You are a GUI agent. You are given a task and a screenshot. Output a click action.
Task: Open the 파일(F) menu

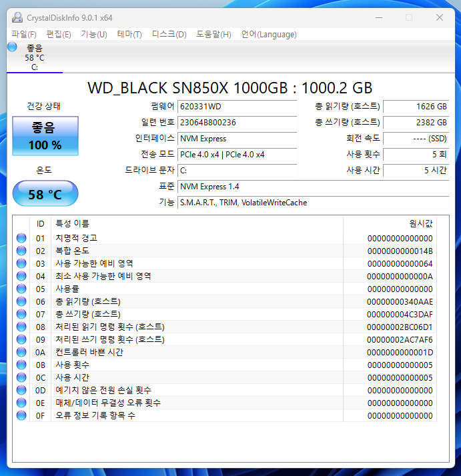24,34
